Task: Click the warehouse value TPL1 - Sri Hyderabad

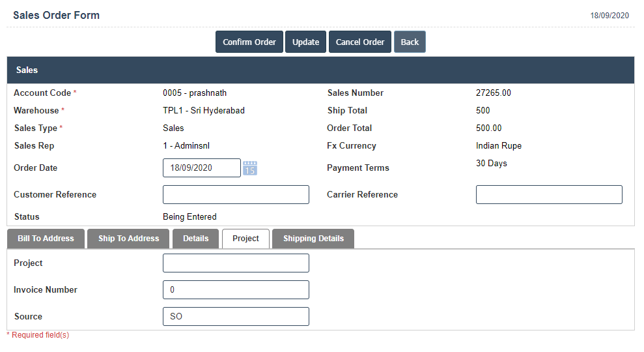Action: pos(204,111)
